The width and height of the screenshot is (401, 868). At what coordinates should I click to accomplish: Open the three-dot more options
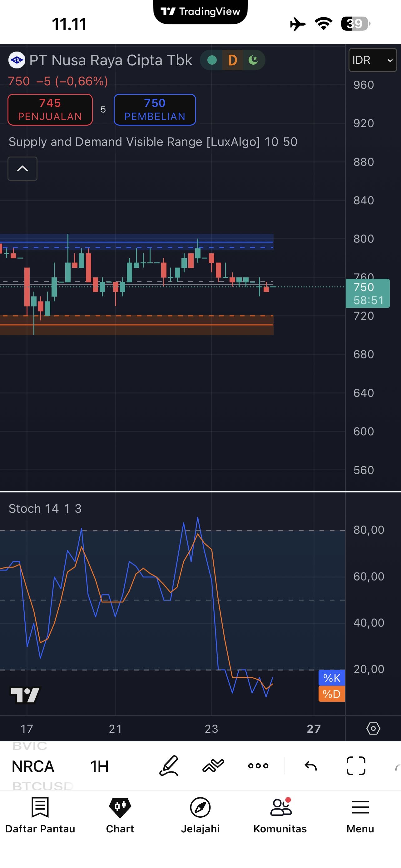pyautogui.click(x=258, y=766)
